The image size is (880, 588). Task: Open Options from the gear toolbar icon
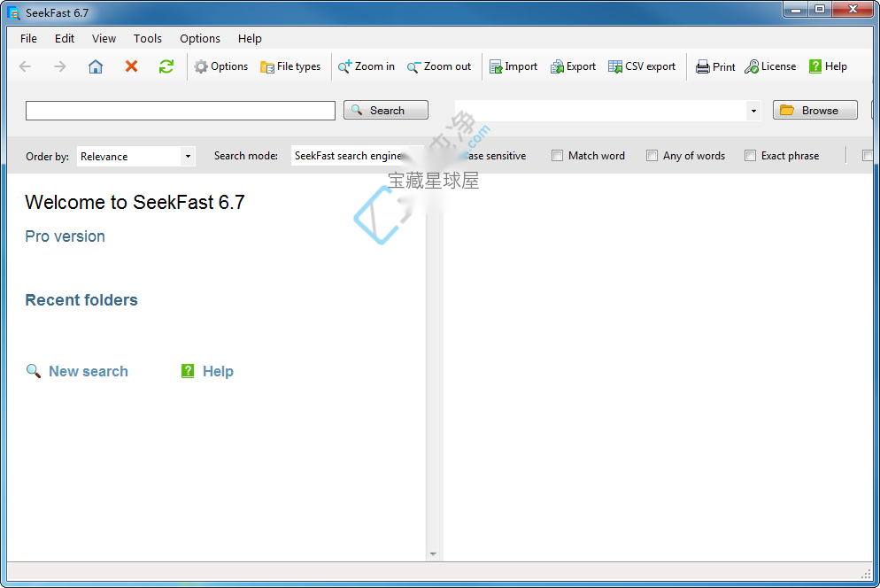coord(221,66)
